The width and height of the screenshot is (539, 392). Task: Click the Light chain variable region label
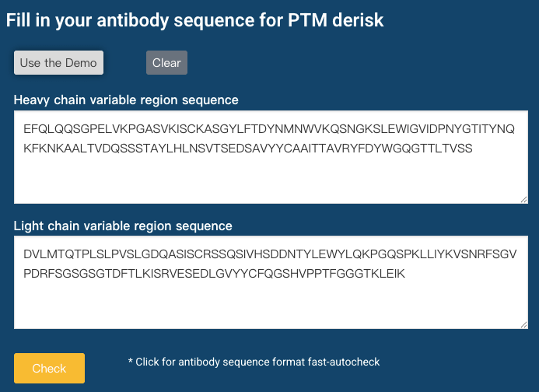pyautogui.click(x=123, y=226)
